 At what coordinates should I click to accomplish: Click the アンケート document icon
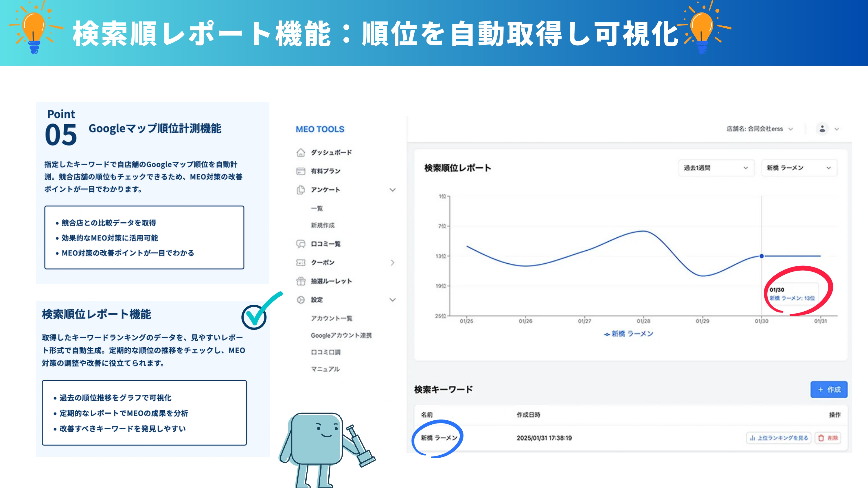[301, 190]
